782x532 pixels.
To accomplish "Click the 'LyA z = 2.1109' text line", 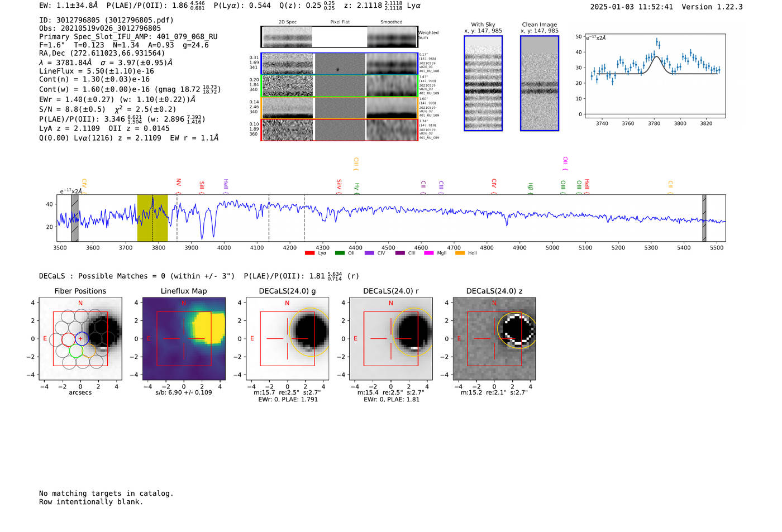I will pyautogui.click(x=70, y=128).
